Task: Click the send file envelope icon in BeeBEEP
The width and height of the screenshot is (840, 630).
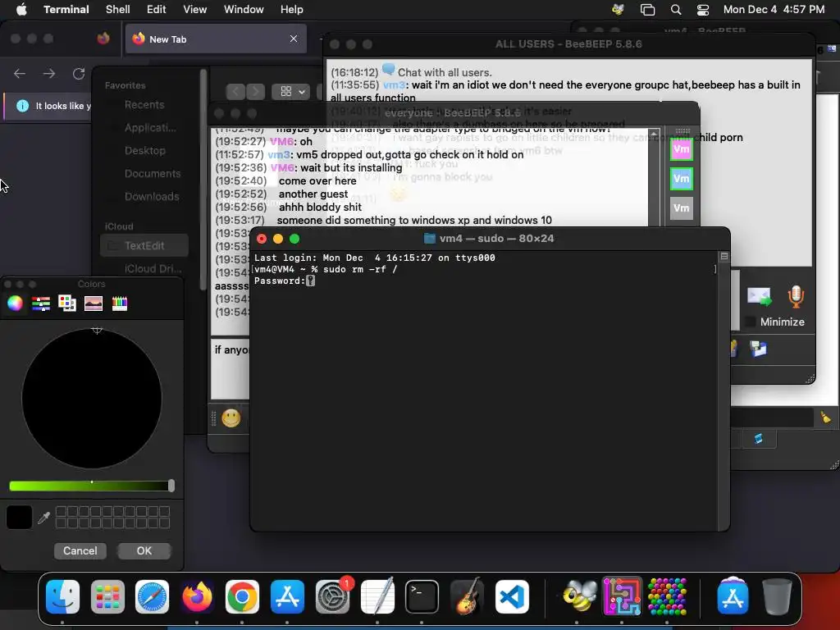Action: click(759, 297)
